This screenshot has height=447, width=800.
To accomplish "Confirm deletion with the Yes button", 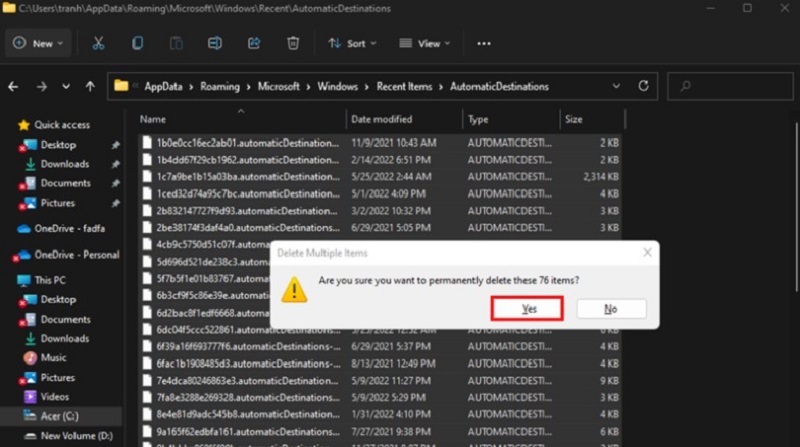I will pos(527,309).
